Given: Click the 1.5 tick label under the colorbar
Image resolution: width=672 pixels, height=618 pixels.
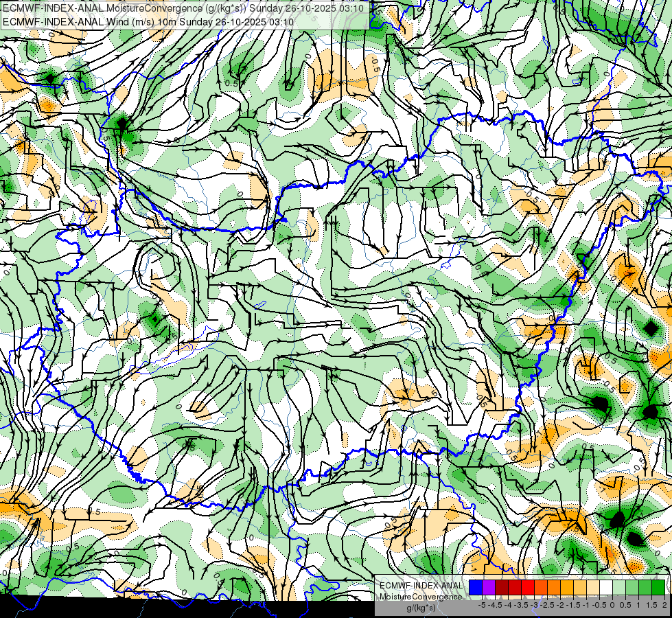Looking at the screenshot, I should point(652,605).
